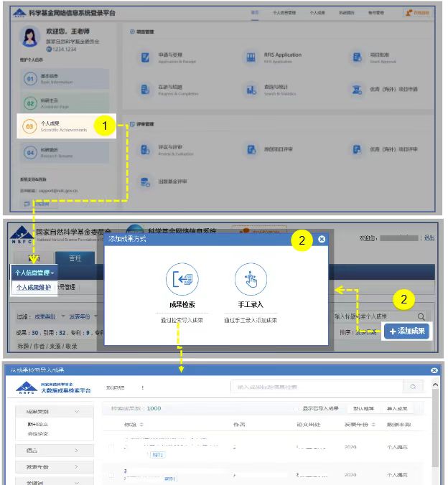Select 期刊论文 under 成果类别
448x485 pixels.
[x=38, y=424]
